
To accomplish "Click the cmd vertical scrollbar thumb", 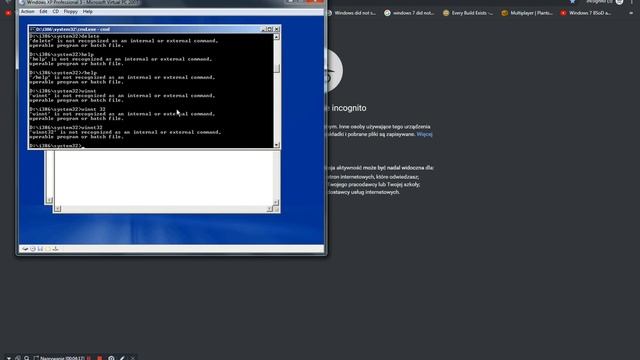I will click(276, 68).
